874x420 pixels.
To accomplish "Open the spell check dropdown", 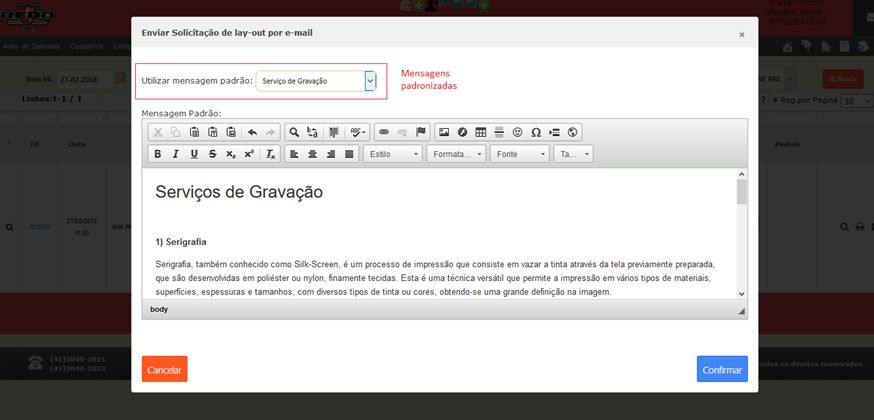I will (x=358, y=132).
